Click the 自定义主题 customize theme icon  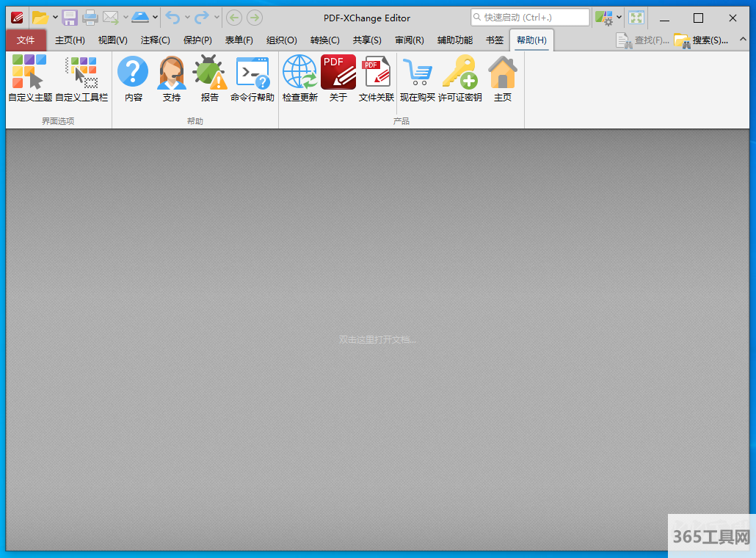coord(29,73)
